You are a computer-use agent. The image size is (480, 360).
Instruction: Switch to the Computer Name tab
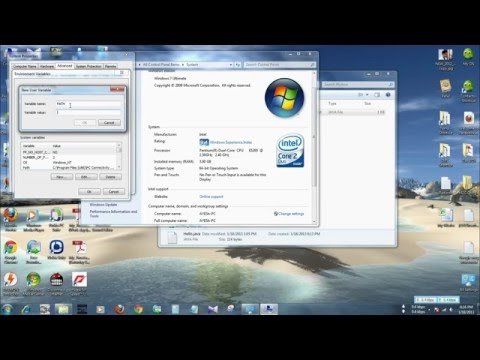[x=25, y=66]
